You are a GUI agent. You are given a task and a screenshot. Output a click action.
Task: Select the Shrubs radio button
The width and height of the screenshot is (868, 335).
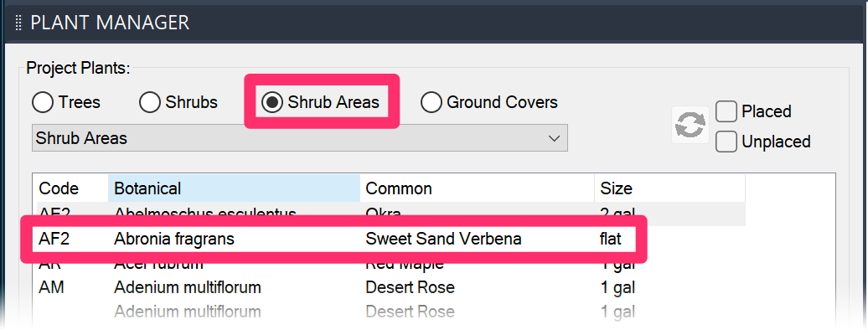click(x=178, y=102)
